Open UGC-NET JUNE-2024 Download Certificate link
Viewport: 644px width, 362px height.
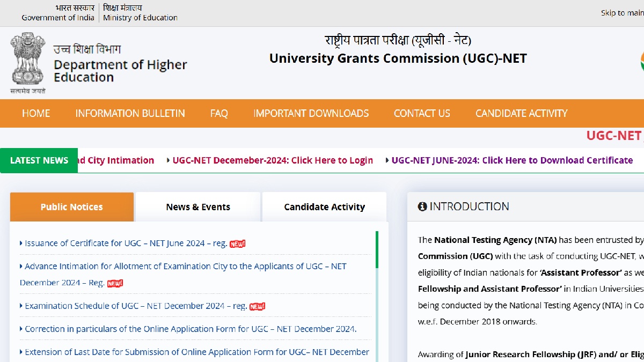click(x=511, y=160)
